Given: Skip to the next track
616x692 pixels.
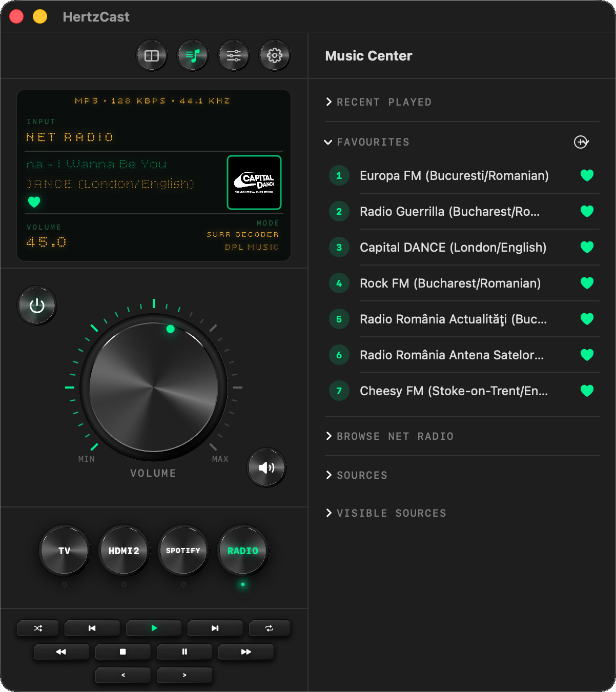Looking at the screenshot, I should click(x=215, y=628).
